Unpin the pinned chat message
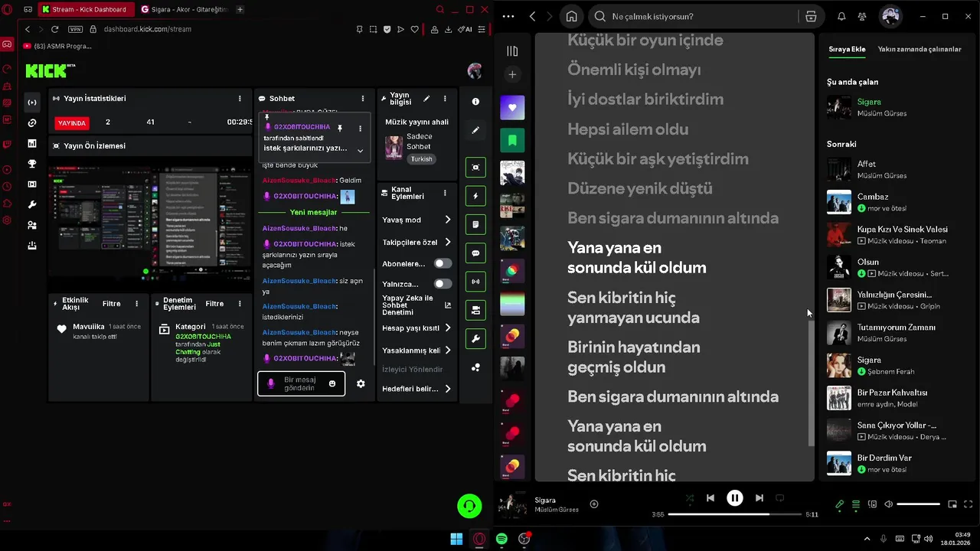The image size is (980, 551). 340,129
